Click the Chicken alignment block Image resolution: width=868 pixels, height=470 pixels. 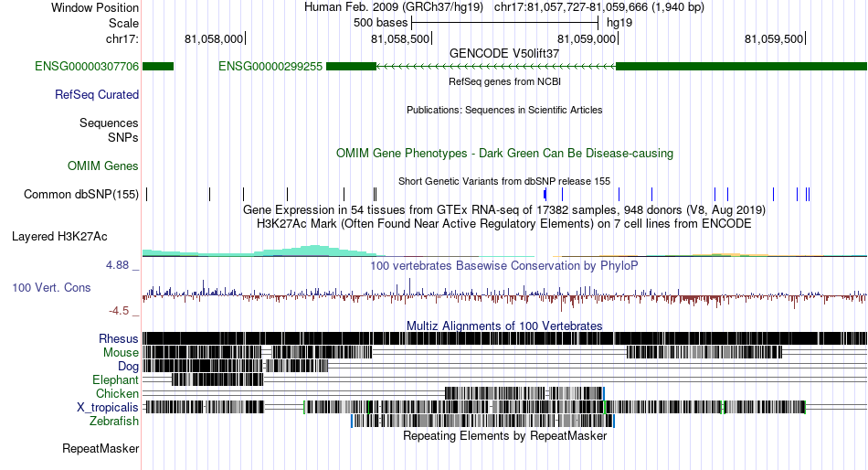pyautogui.click(x=524, y=393)
